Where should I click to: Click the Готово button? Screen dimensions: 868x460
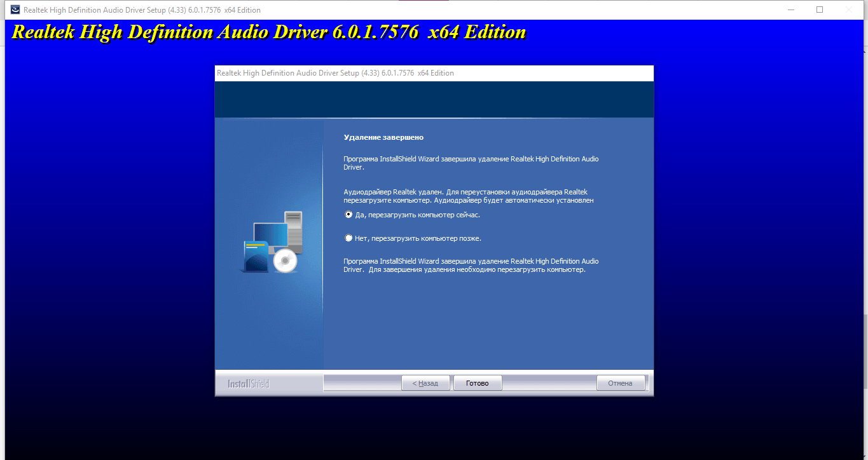point(478,383)
